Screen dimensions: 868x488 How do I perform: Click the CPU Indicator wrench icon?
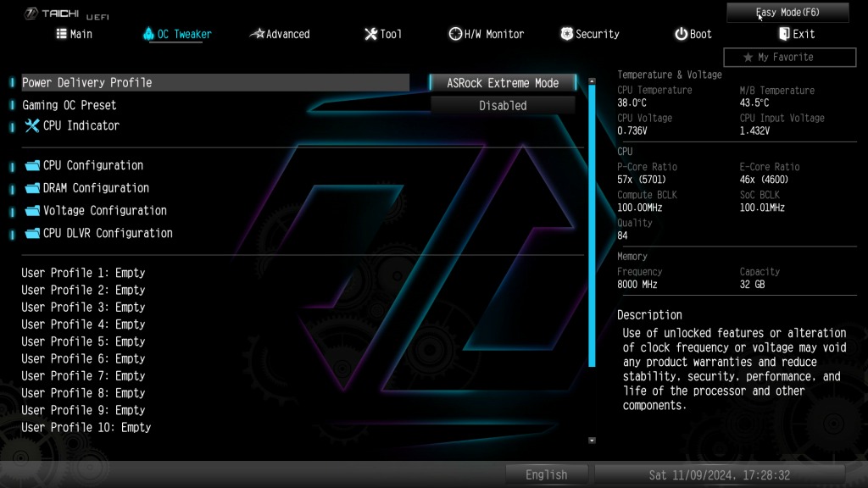point(32,125)
